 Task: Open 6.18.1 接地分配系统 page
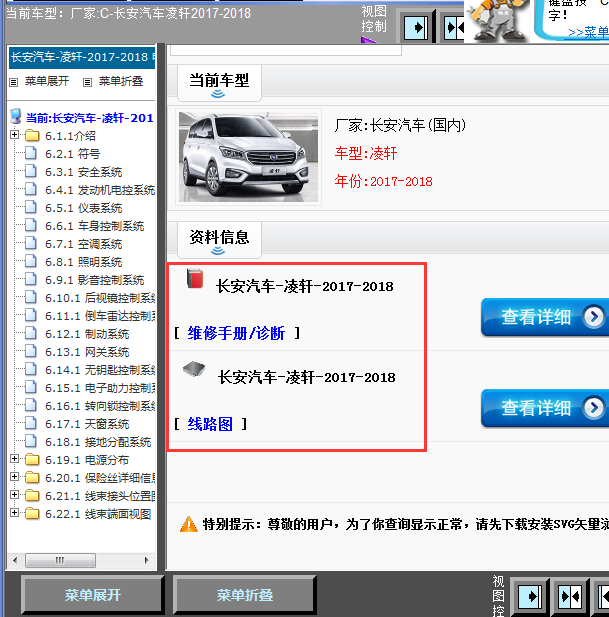[x=98, y=442]
